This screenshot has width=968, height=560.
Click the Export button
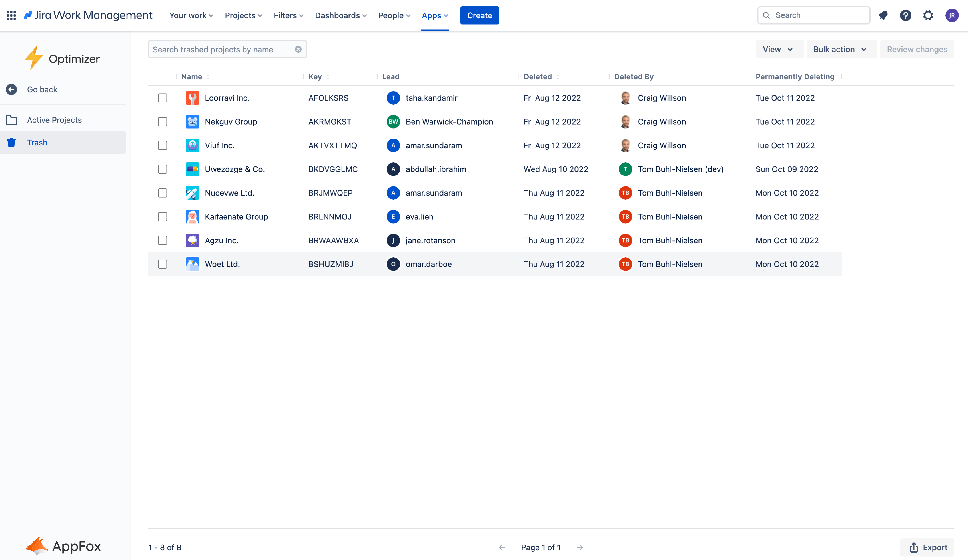click(928, 547)
